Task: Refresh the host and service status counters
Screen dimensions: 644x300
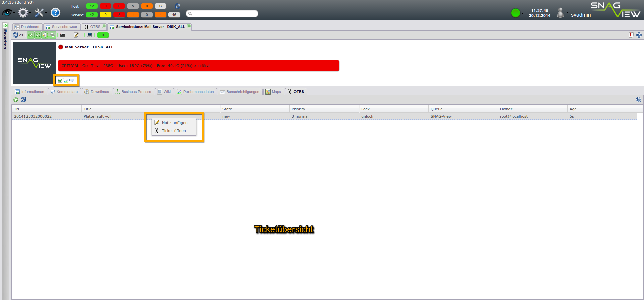Action: [x=178, y=6]
